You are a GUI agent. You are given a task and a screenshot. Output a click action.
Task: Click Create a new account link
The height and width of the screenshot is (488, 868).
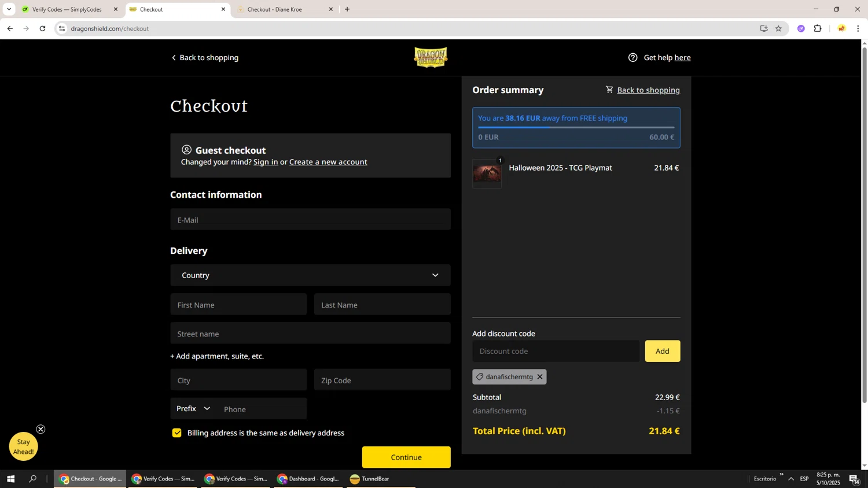[x=328, y=162]
